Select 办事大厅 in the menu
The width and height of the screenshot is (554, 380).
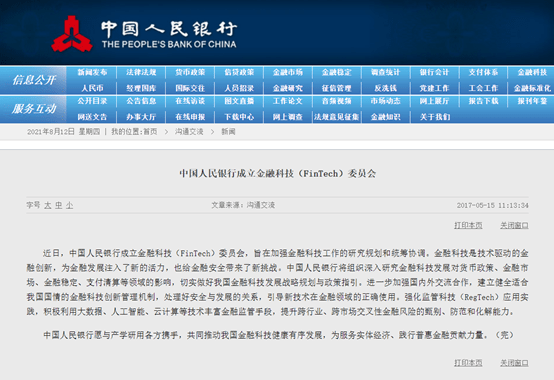(141, 117)
